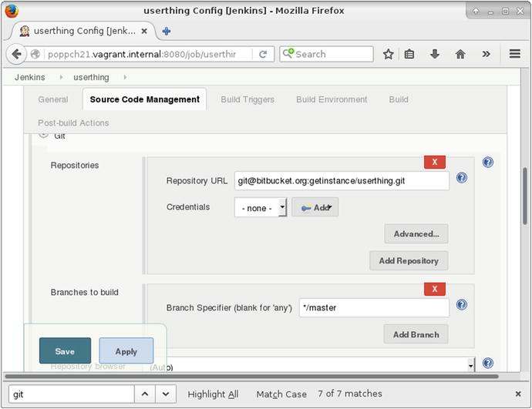
Task: Click the 'Credentials' label
Action: click(x=188, y=207)
